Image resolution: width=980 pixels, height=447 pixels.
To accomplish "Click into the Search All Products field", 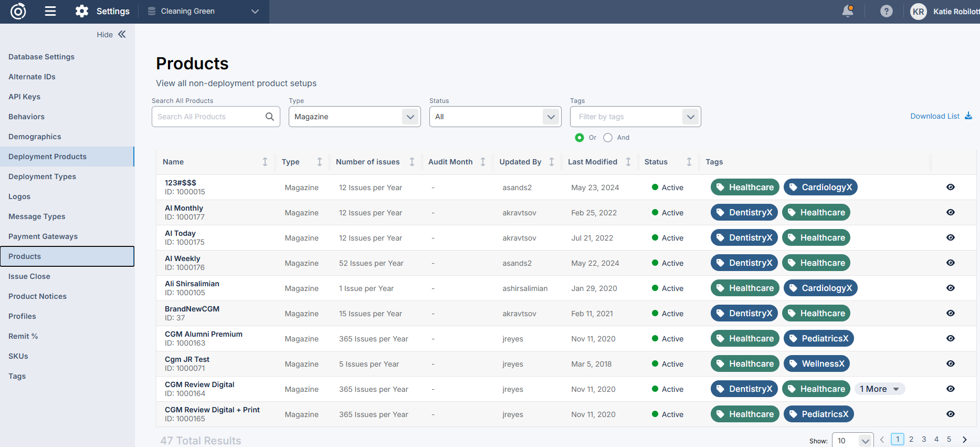I will 209,117.
